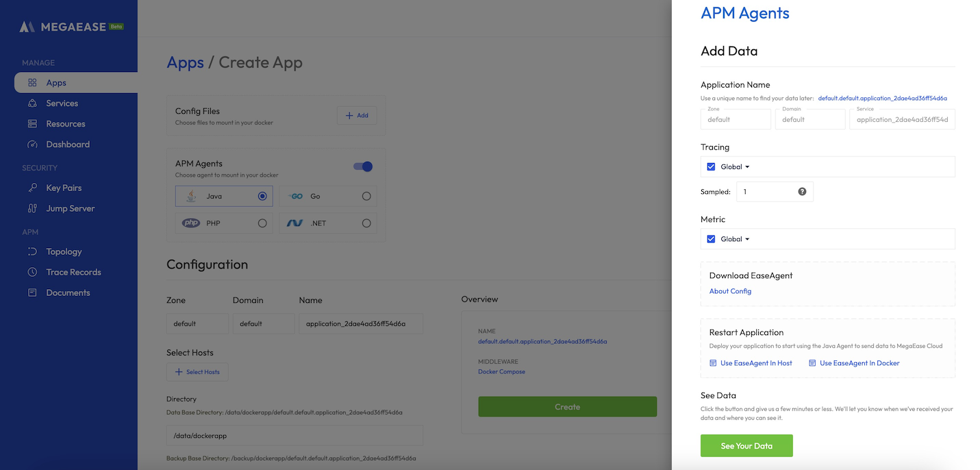Screen dimensions: 980x470
Task: Click the Resources icon in the sidebar
Action: click(32, 124)
